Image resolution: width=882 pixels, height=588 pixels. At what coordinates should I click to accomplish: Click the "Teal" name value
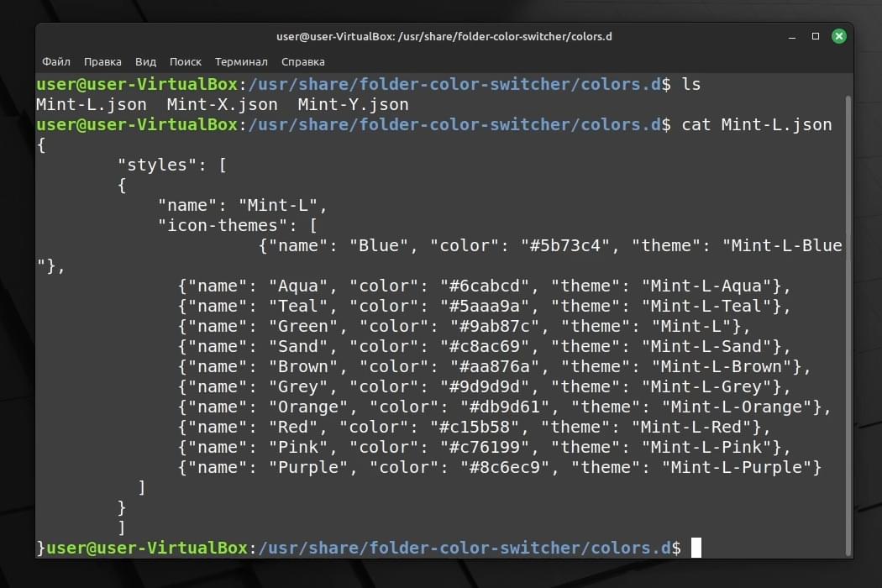point(297,306)
